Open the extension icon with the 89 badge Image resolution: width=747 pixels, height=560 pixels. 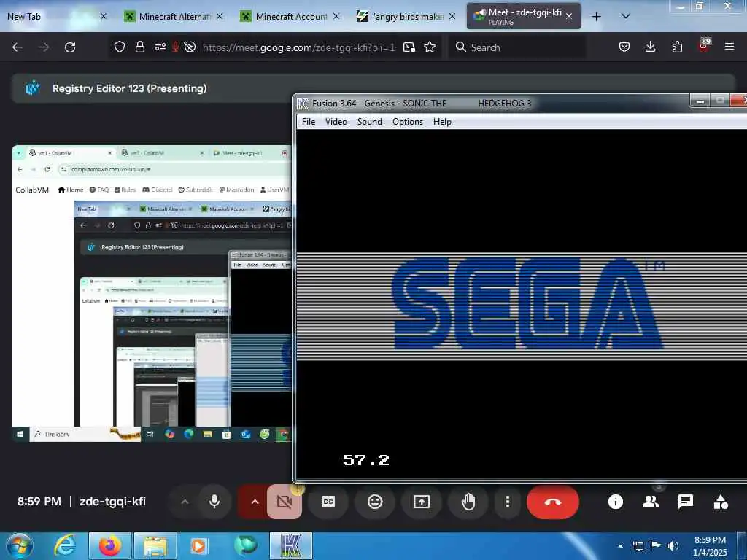tap(704, 46)
